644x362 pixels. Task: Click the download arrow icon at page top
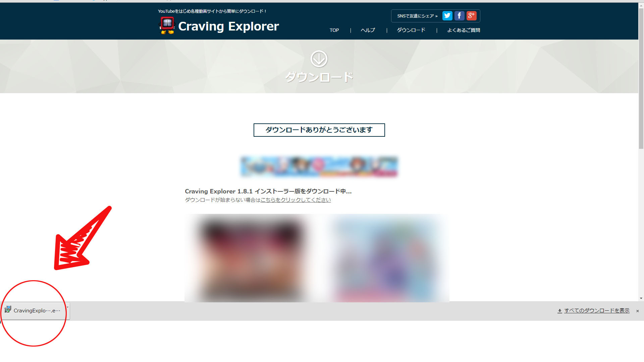[x=318, y=58]
